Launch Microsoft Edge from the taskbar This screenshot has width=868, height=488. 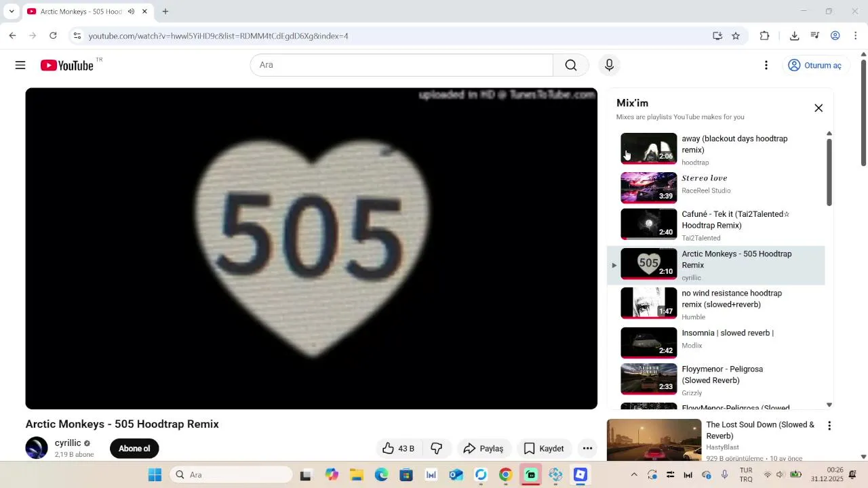click(x=382, y=475)
